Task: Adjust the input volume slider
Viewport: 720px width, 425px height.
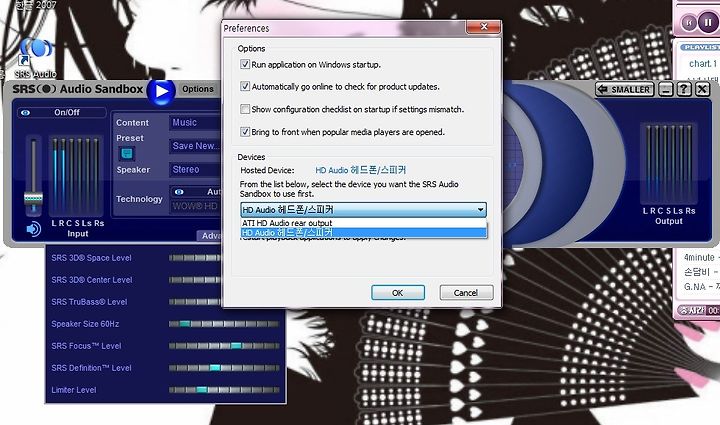Action: coord(33,198)
